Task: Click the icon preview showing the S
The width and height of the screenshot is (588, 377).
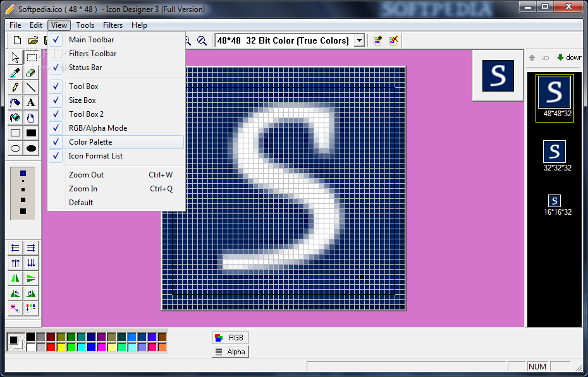Action: [x=498, y=76]
